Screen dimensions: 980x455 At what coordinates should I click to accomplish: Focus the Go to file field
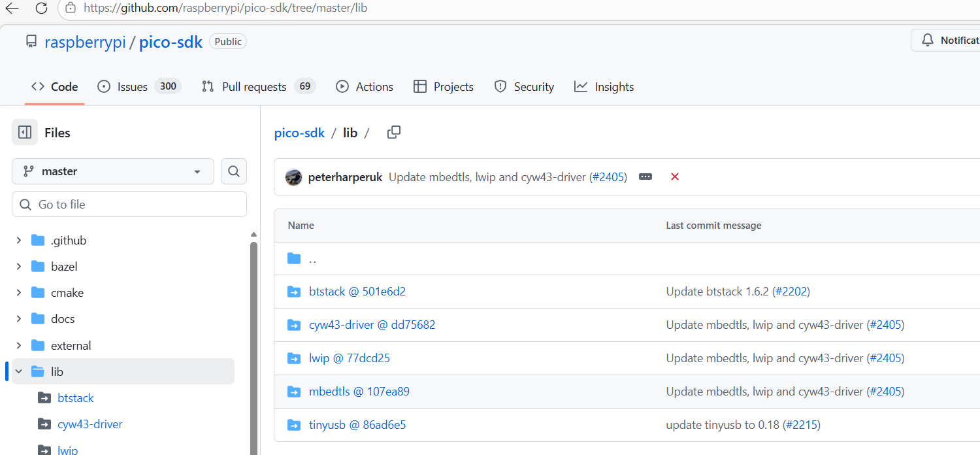[129, 205]
